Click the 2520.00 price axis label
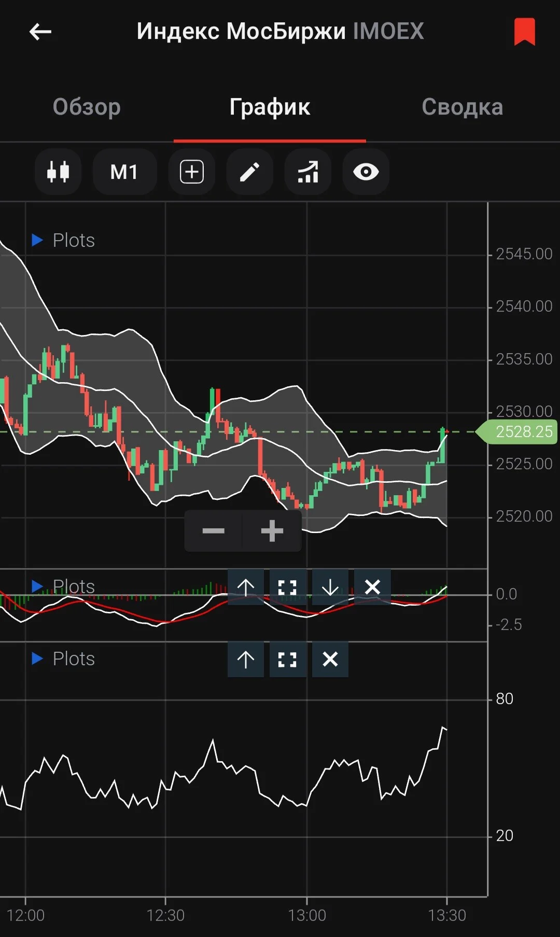This screenshot has width=560, height=937. (524, 516)
